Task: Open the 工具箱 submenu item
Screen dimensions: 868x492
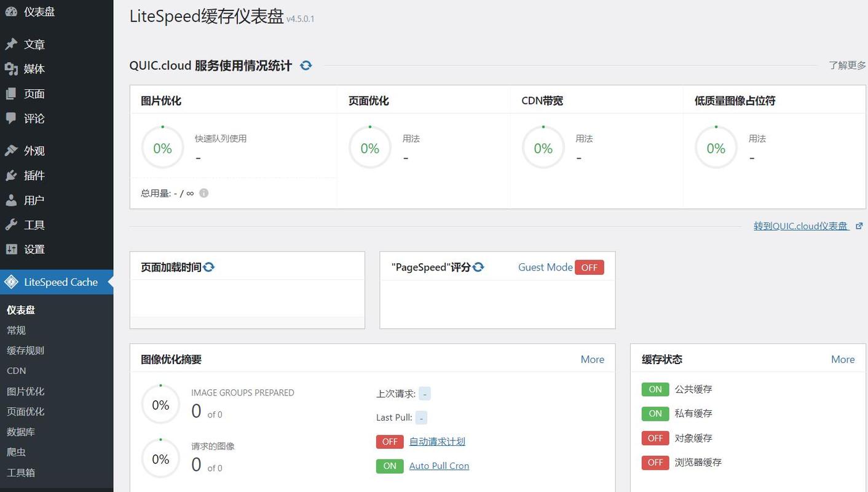Action: coord(21,472)
